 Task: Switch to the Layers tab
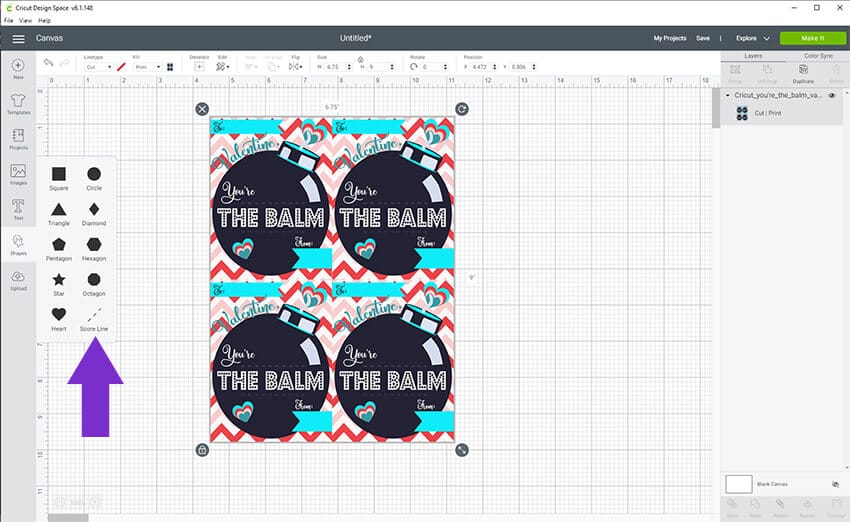[x=753, y=56]
